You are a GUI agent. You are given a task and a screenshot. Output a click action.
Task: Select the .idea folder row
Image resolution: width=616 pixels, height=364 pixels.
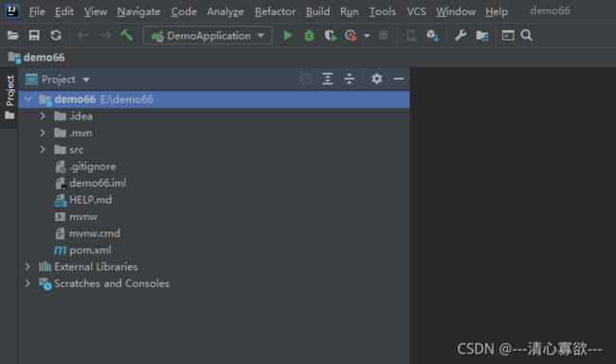click(x=214, y=116)
